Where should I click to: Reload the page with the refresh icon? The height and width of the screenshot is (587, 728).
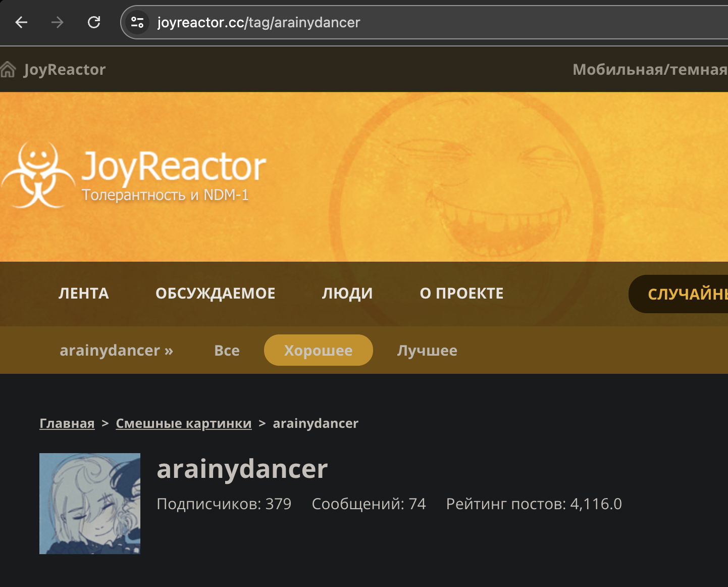click(94, 22)
